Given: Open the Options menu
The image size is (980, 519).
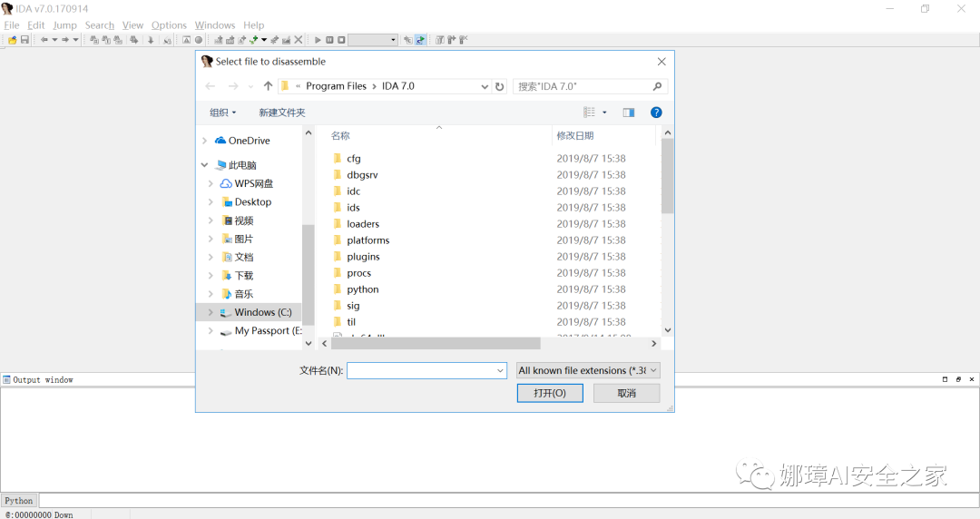Looking at the screenshot, I should pos(169,25).
